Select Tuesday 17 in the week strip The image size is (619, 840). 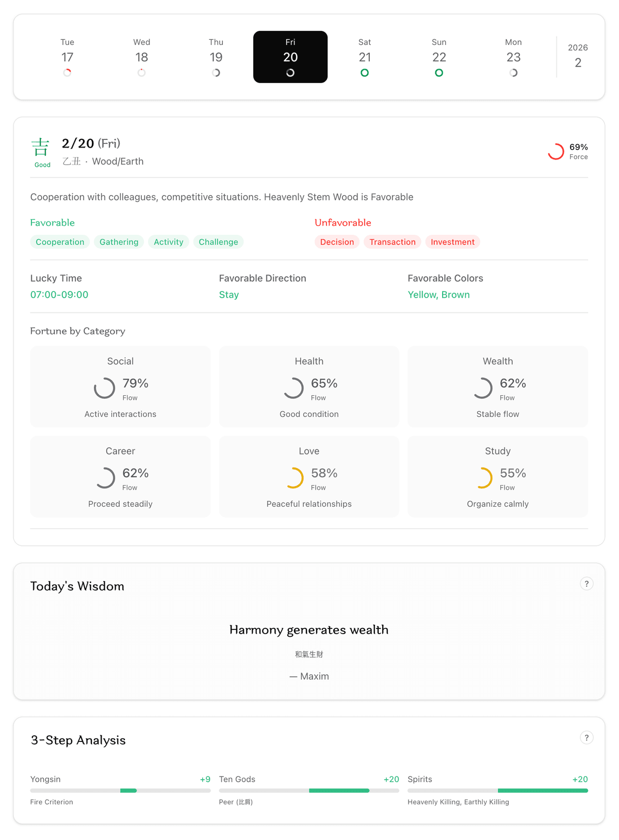point(67,57)
